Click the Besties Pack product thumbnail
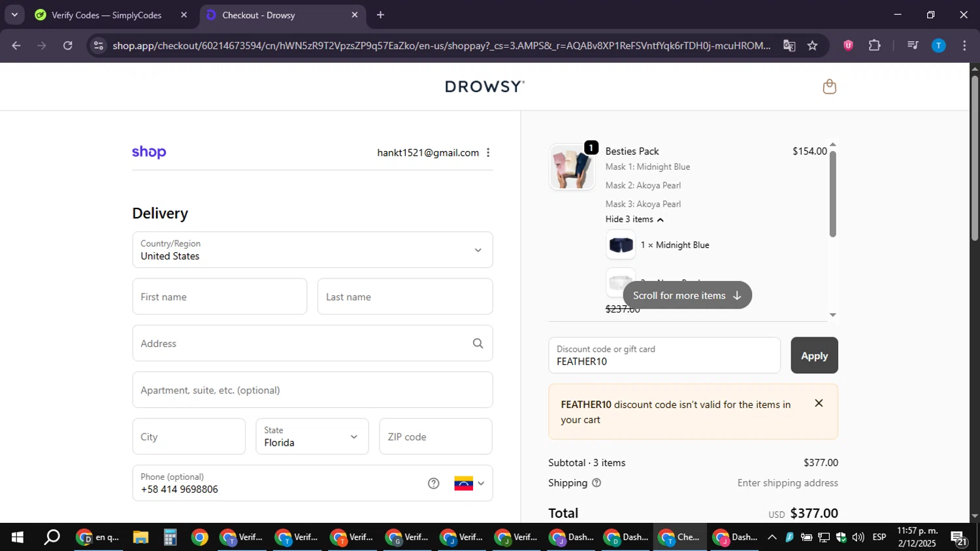 click(x=572, y=167)
